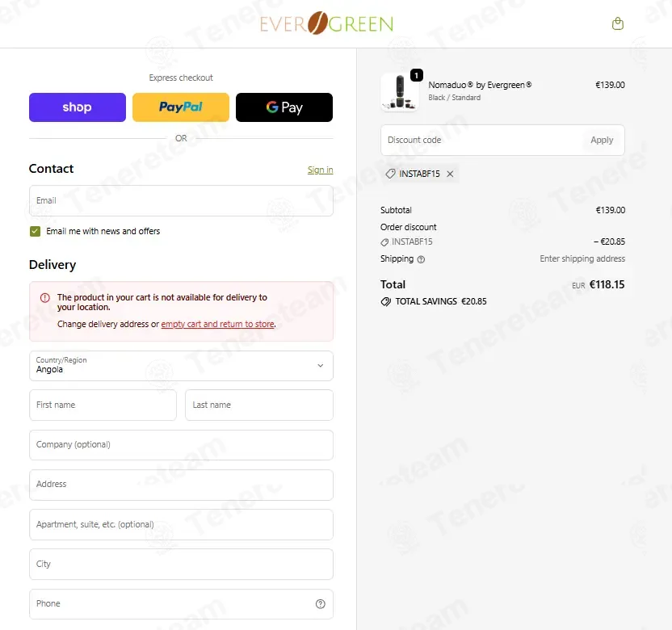Screen dimensions: 672x630
Task: Click the phone field help icon
Action: 320,604
